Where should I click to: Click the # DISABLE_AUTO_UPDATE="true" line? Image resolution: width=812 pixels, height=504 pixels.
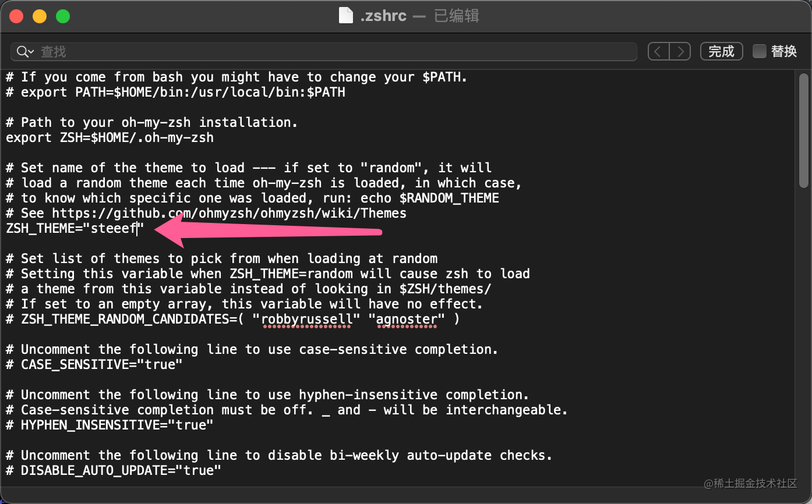pos(114,471)
